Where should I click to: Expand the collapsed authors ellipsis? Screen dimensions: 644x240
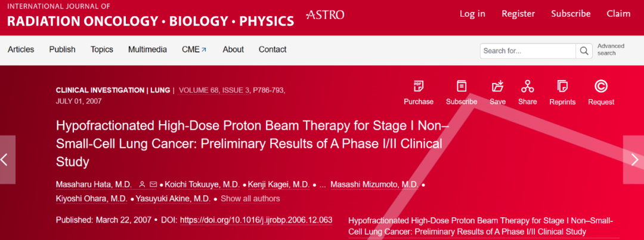tap(323, 185)
